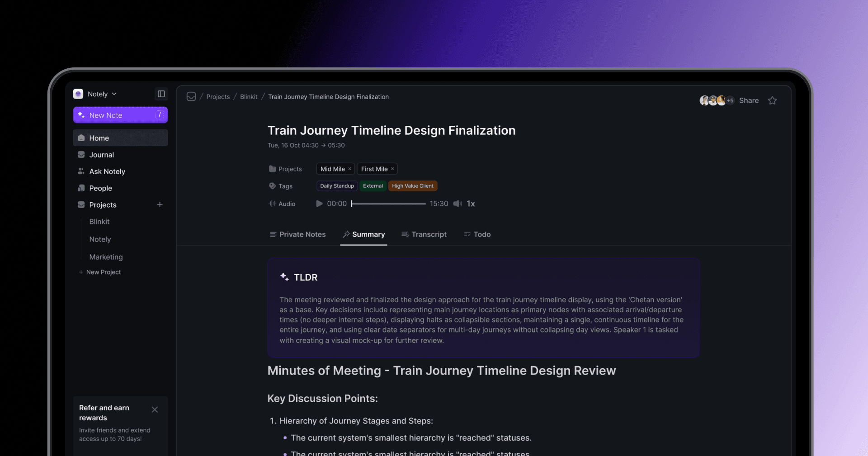Open the Todo tab
Screen dimensions: 868x456
(477, 234)
